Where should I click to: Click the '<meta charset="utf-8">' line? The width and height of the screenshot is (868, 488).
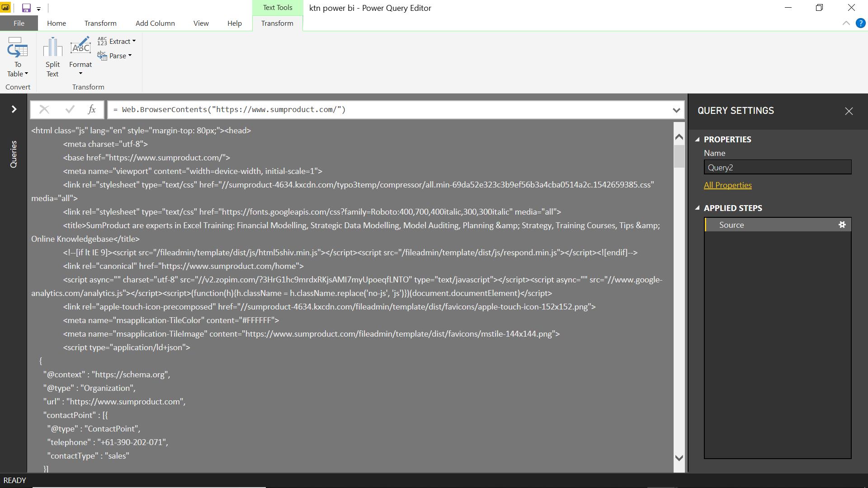tap(105, 144)
